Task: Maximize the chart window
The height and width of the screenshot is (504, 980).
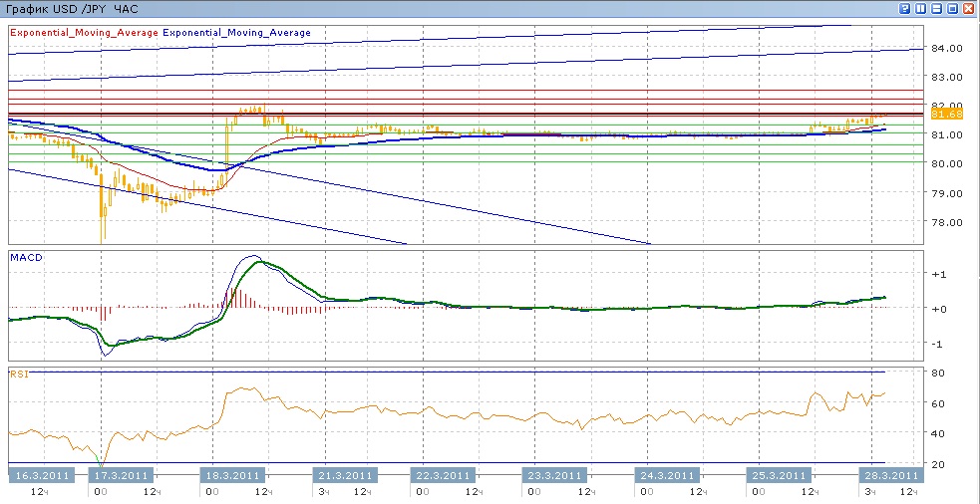Action: click(953, 8)
